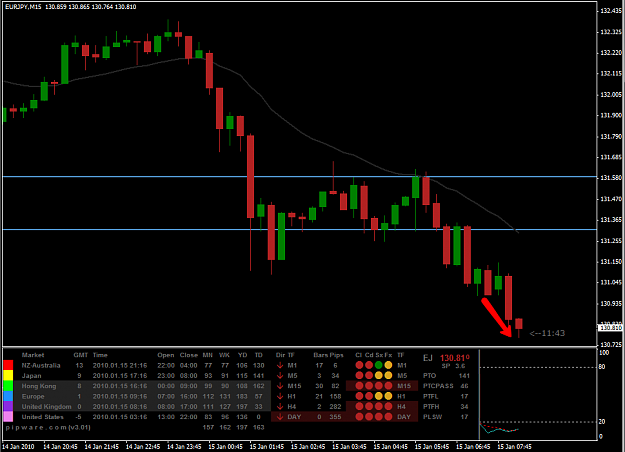This screenshot has height=452, width=625.
Task: Click the red Cd dot in M1 row
Action: tap(369, 365)
